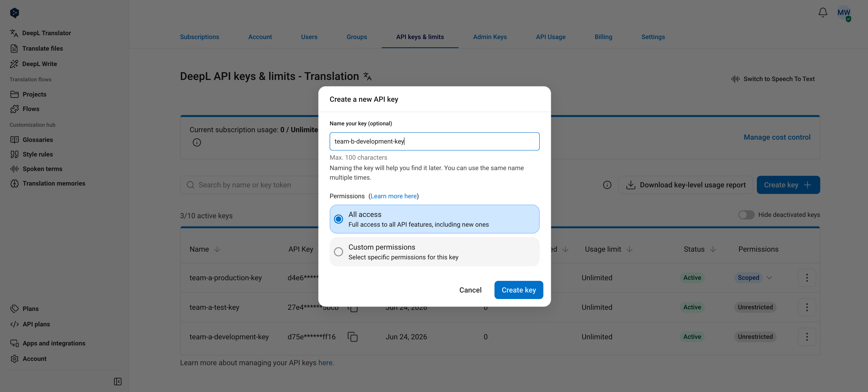The width and height of the screenshot is (868, 392).
Task: Click the DeepL logo icon
Action: coord(15,13)
